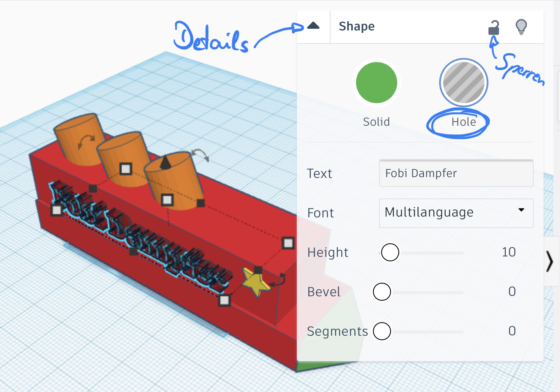The height and width of the screenshot is (392, 560).
Task: Set shape to Hole using striped circle
Action: [x=463, y=83]
